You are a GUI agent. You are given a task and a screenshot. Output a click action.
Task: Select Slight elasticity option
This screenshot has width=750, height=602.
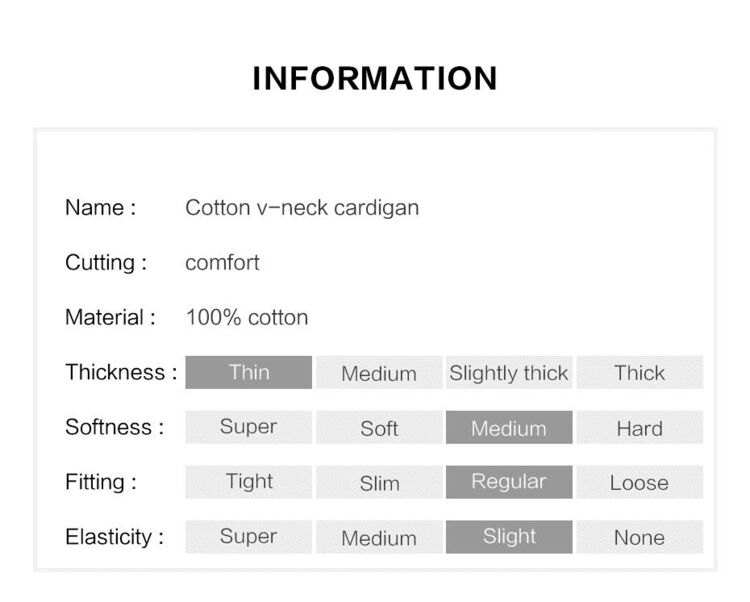click(509, 537)
